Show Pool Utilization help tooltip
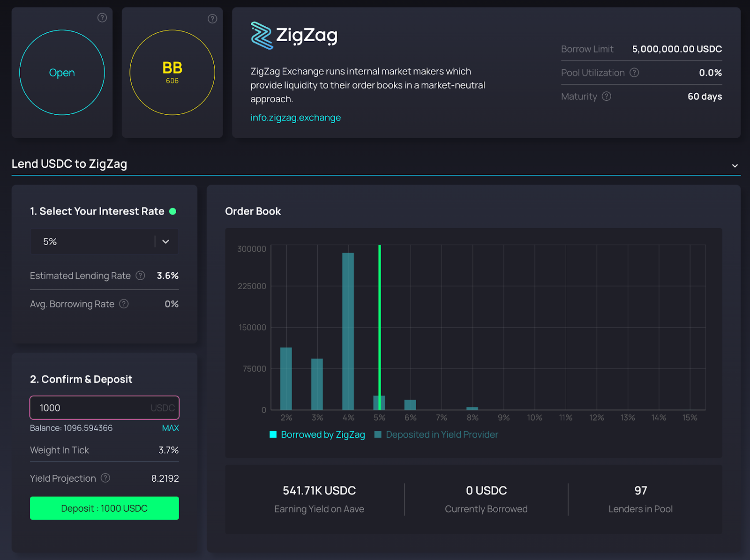 tap(634, 73)
